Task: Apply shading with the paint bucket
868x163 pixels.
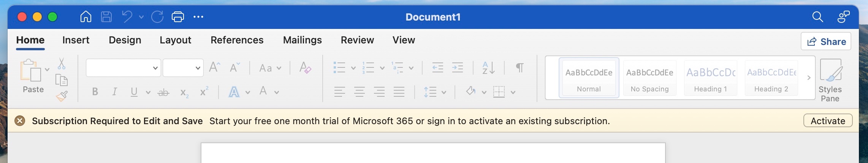Action: click(471, 91)
